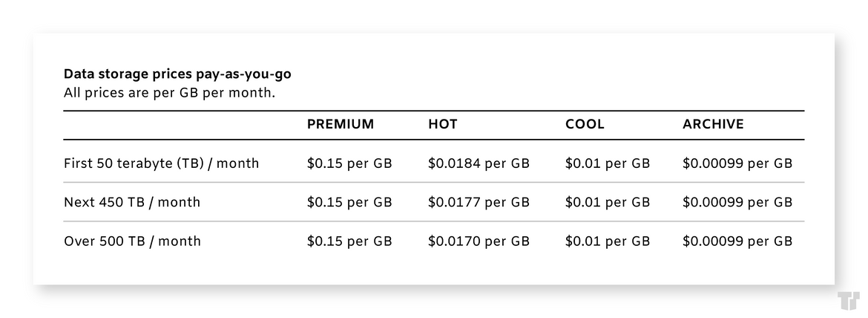This screenshot has height=318, width=868.
Task: Select the PREMIUM column header
Action: tap(341, 124)
